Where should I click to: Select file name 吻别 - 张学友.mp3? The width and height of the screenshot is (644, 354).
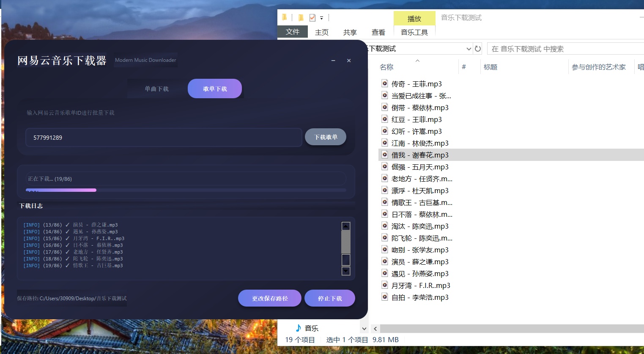[x=420, y=250]
